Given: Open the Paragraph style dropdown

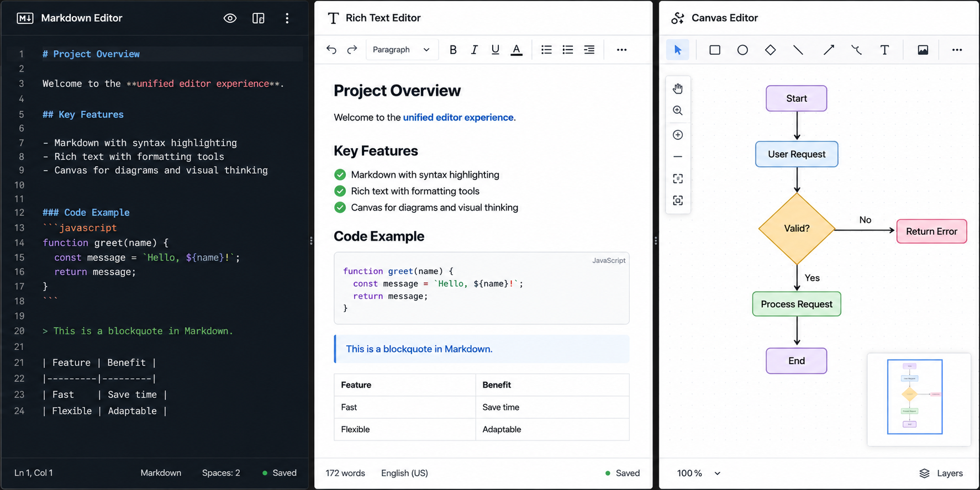Looking at the screenshot, I should (402, 50).
